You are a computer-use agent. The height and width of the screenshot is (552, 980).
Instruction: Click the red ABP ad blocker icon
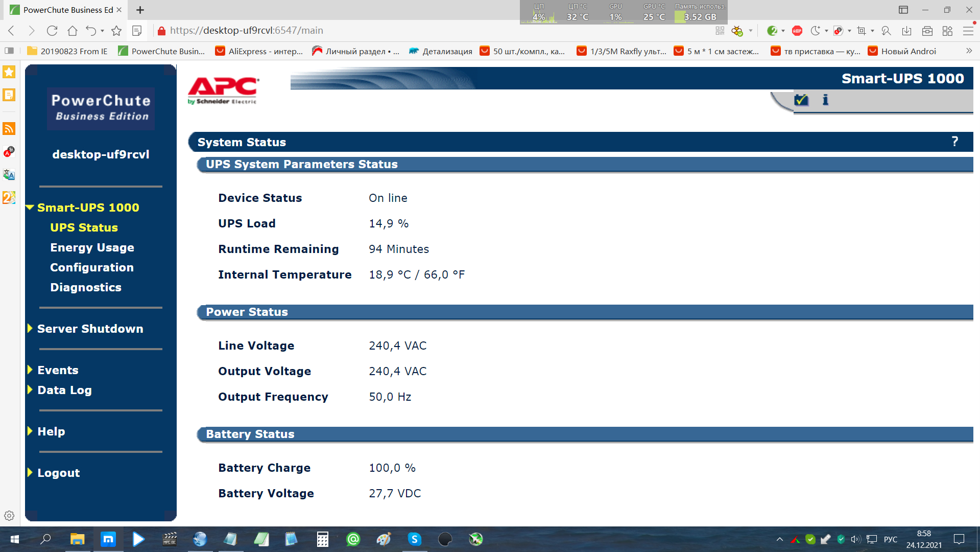(797, 31)
